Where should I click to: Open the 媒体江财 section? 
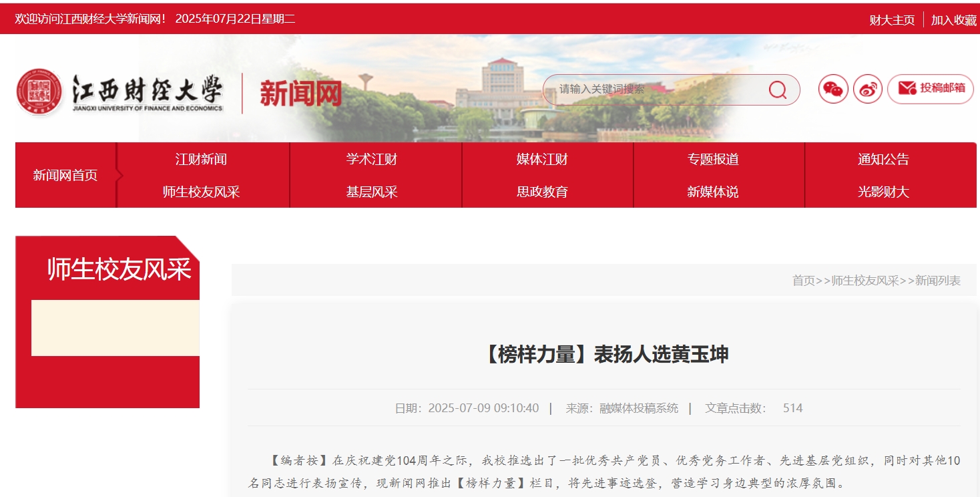[542, 159]
